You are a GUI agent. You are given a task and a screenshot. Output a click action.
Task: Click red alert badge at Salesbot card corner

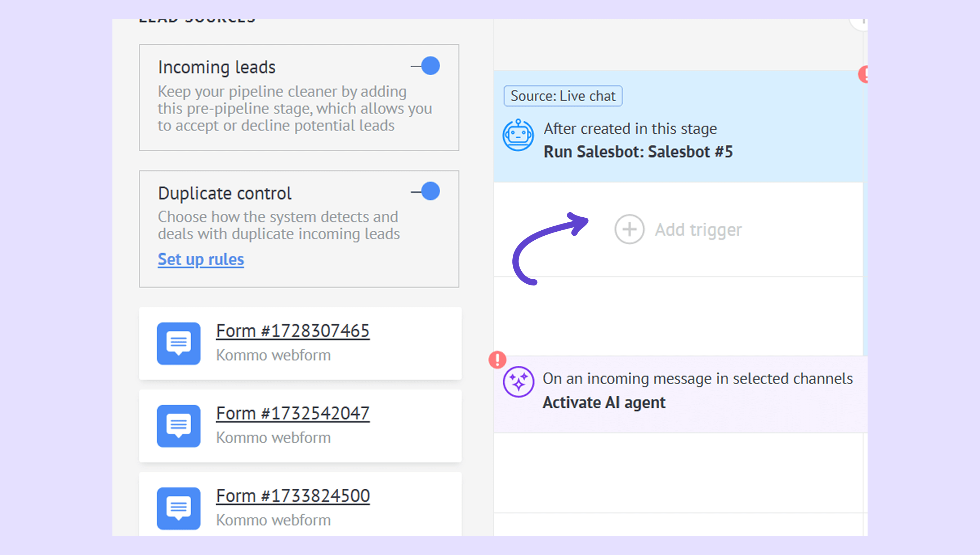(863, 74)
